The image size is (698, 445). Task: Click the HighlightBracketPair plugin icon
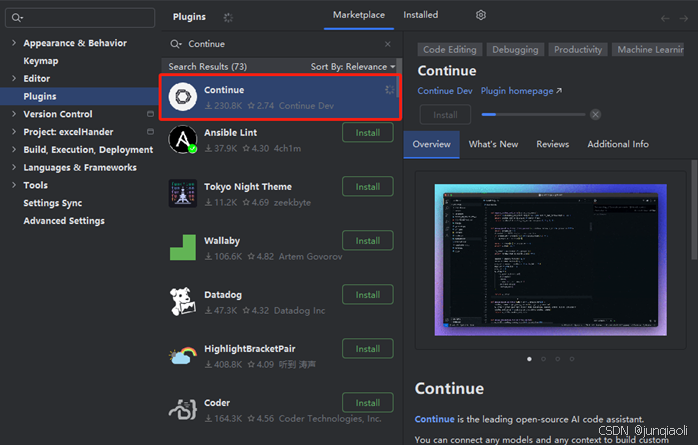click(183, 356)
